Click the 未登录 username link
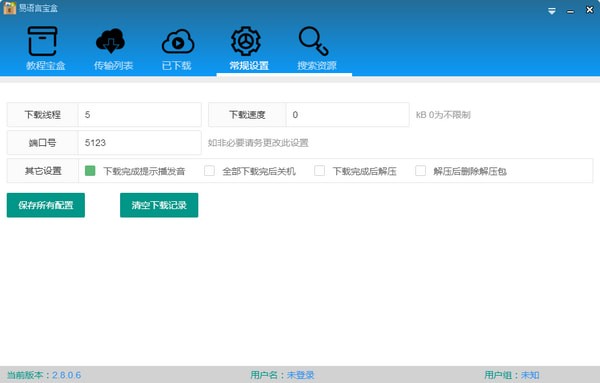Viewport: 600px width, 383px height. tap(301, 375)
